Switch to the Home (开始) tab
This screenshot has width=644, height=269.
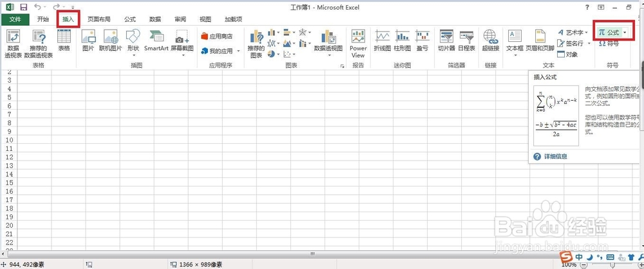43,19
